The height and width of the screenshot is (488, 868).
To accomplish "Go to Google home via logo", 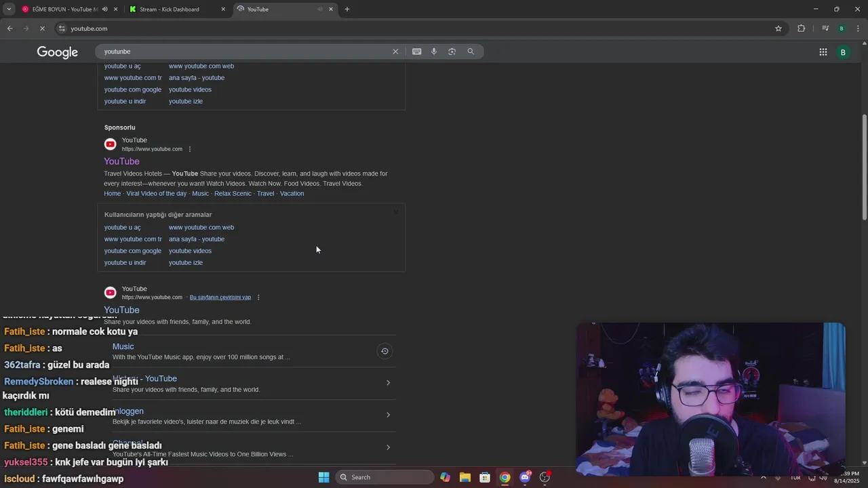I will coord(58,52).
